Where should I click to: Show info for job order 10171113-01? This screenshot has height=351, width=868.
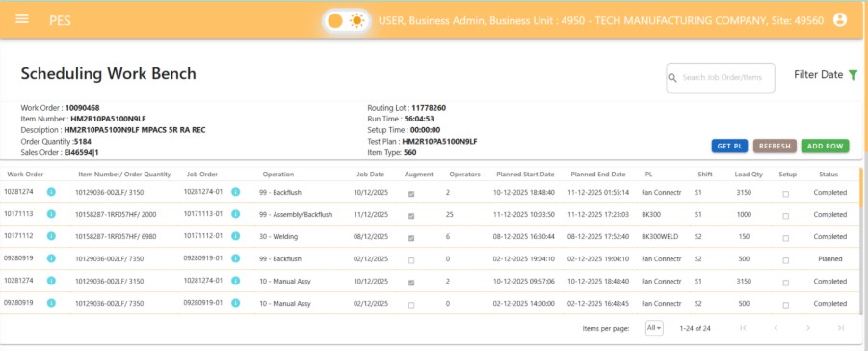tap(235, 214)
